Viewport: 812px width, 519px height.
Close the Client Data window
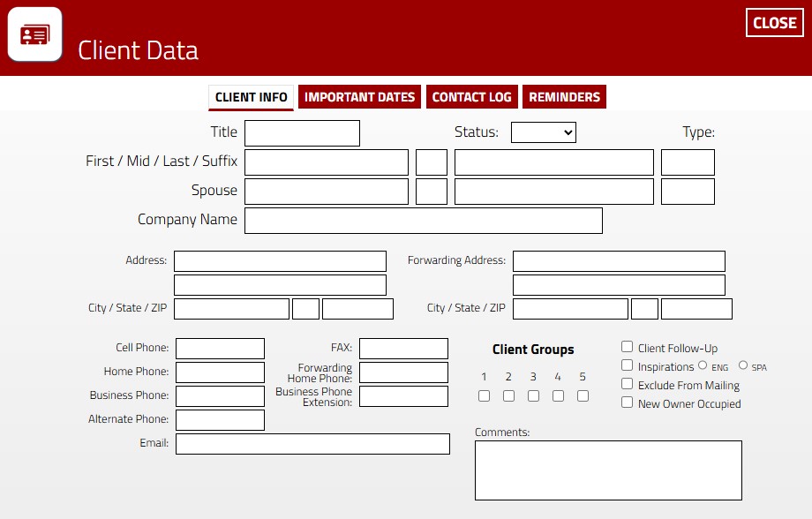775,23
